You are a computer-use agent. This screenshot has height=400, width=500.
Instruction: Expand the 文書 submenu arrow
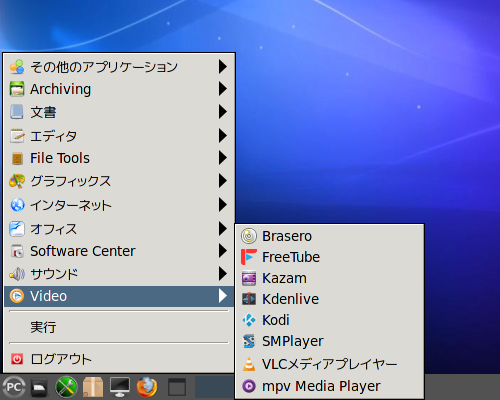223,112
